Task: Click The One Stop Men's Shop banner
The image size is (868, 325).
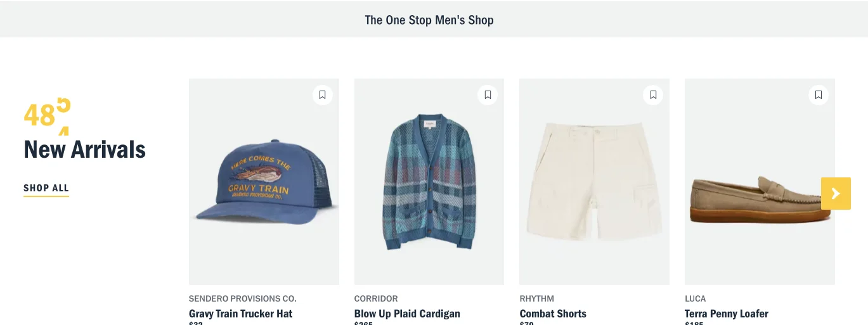Action: (429, 20)
